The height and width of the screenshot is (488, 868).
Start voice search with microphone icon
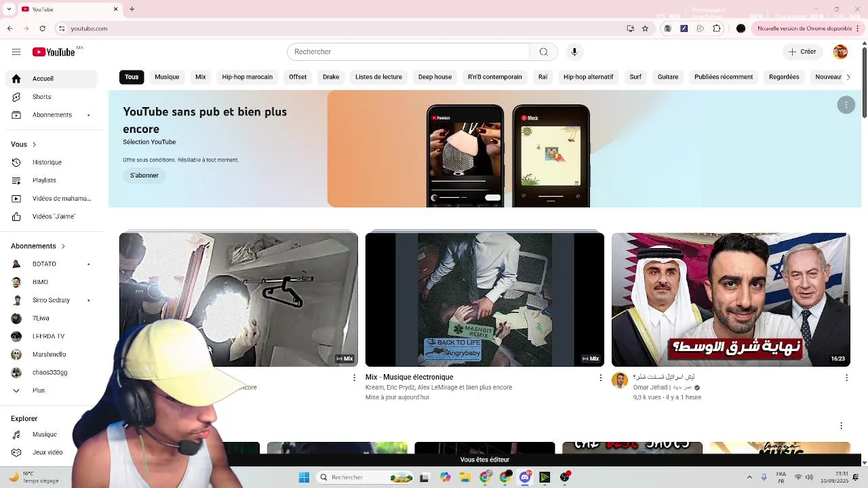[574, 52]
